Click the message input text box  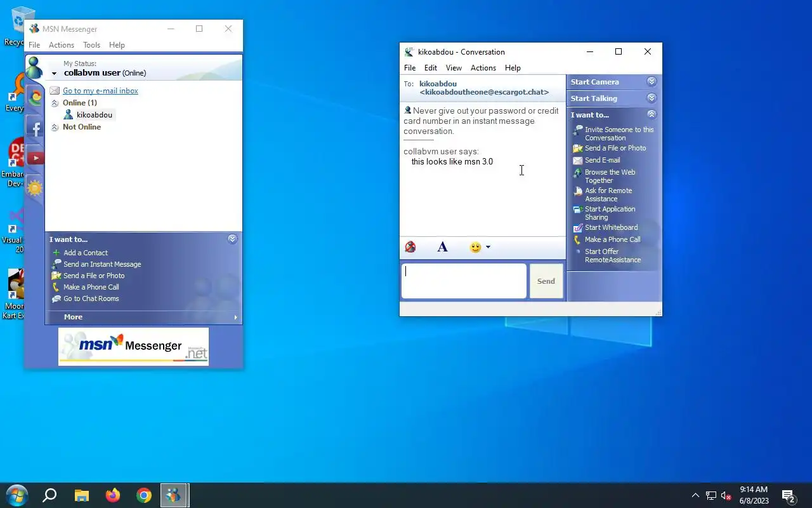pos(464,281)
